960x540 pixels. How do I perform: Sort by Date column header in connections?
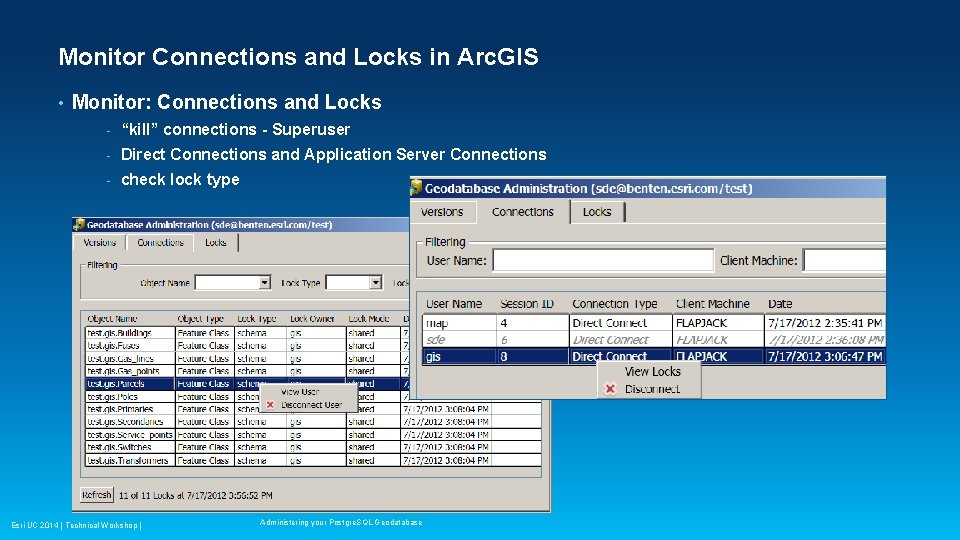click(x=780, y=304)
